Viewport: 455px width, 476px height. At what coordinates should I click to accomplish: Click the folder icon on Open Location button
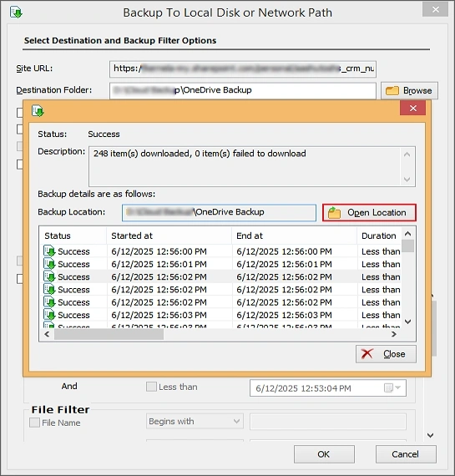[334, 212]
